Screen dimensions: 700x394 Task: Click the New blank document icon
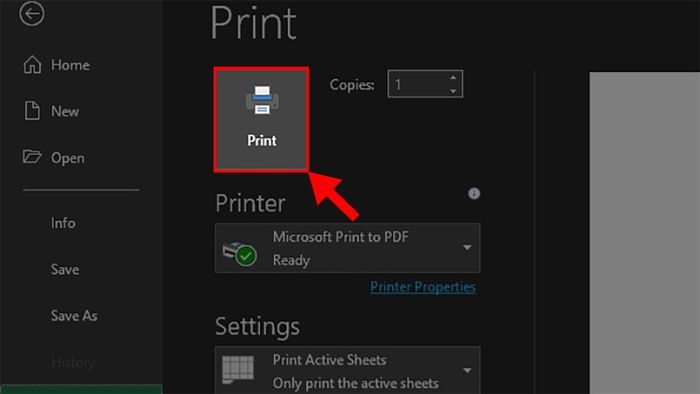click(32, 111)
